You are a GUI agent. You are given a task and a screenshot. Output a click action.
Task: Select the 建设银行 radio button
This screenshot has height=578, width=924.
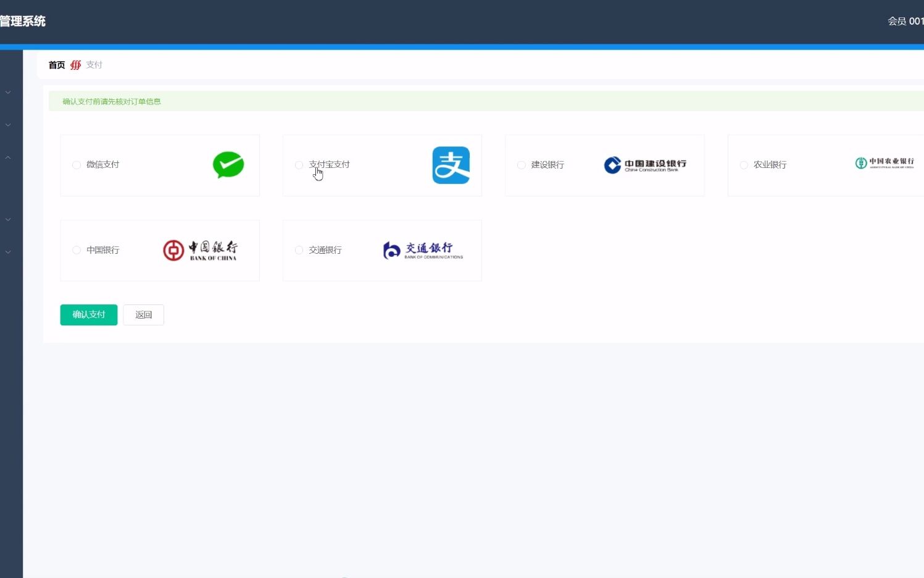[x=522, y=165]
